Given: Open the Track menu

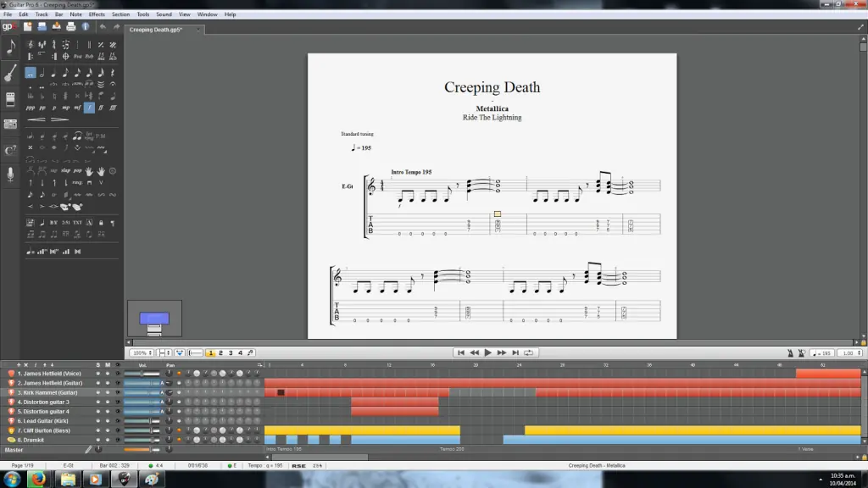Looking at the screenshot, I should (x=42, y=14).
